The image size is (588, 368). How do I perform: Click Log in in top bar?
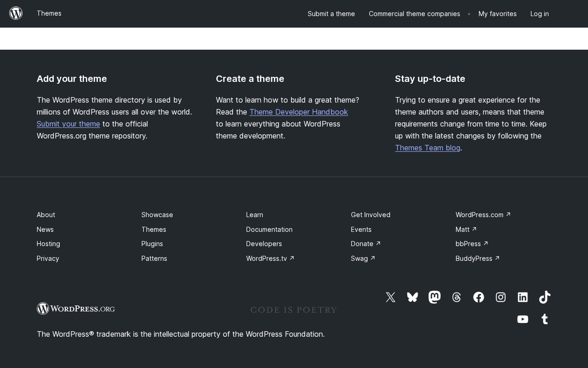[539, 14]
